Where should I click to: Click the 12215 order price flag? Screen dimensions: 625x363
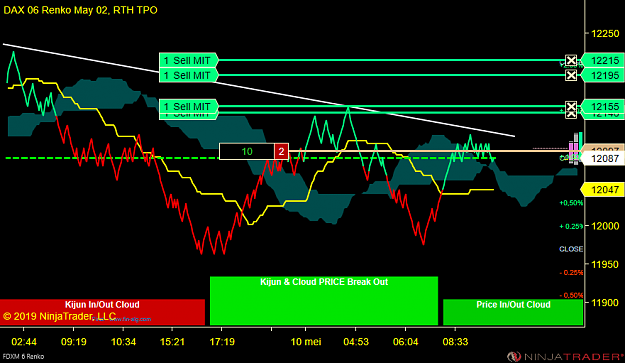603,61
